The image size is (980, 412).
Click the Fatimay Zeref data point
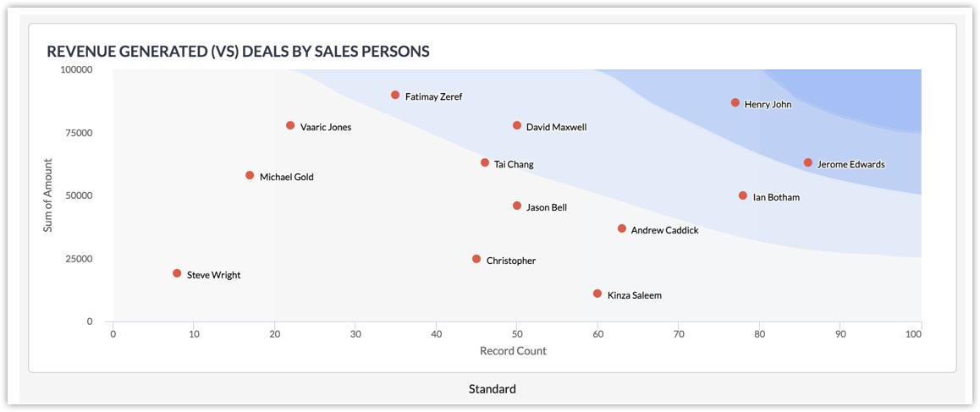click(395, 96)
